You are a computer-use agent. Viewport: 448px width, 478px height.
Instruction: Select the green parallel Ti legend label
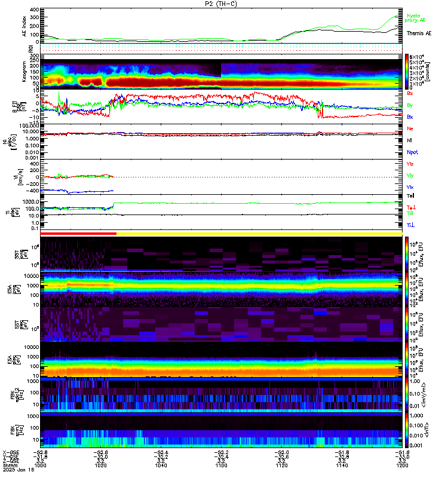click(410, 213)
